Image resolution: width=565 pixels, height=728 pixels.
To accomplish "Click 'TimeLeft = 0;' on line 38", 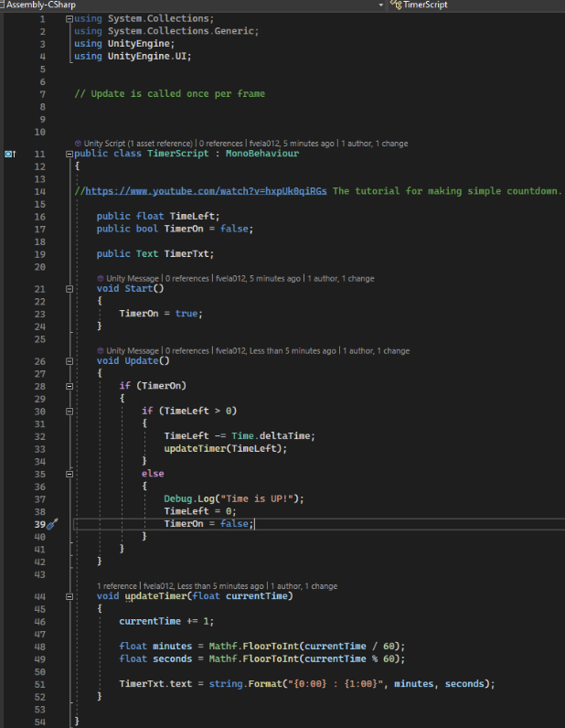I will pyautogui.click(x=200, y=511).
